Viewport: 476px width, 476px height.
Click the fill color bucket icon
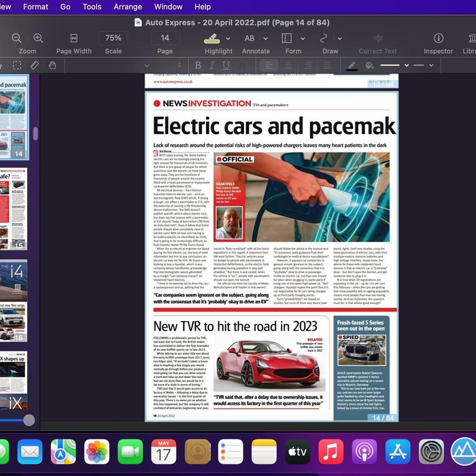[369, 65]
